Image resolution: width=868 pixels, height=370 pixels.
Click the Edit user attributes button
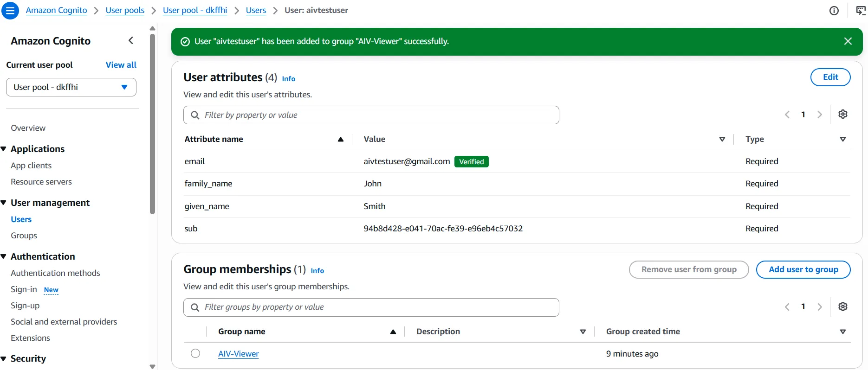click(x=830, y=77)
